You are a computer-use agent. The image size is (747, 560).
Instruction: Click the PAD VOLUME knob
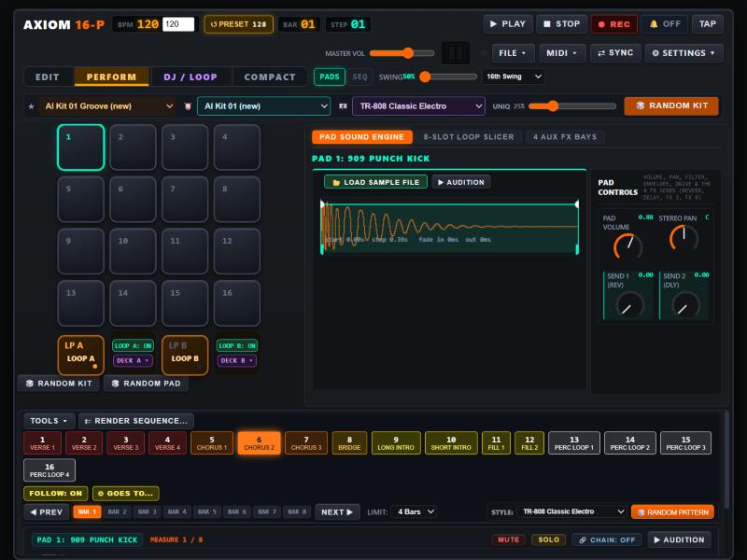(627, 246)
